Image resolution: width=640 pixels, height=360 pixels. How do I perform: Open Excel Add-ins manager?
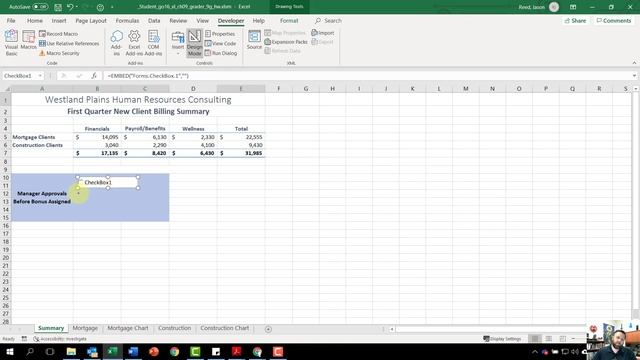tap(134, 42)
